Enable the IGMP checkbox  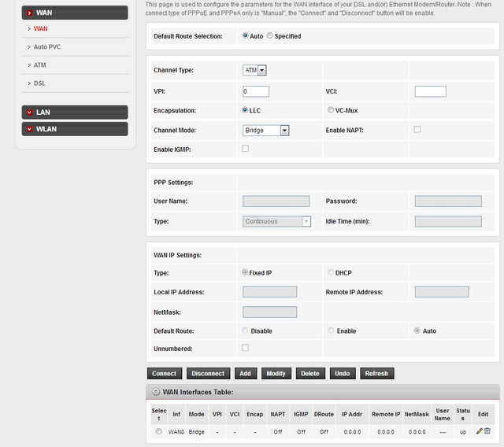[245, 149]
